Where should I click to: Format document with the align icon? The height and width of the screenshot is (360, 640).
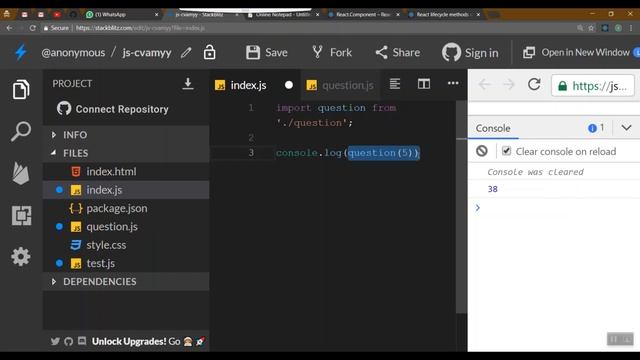395,84
